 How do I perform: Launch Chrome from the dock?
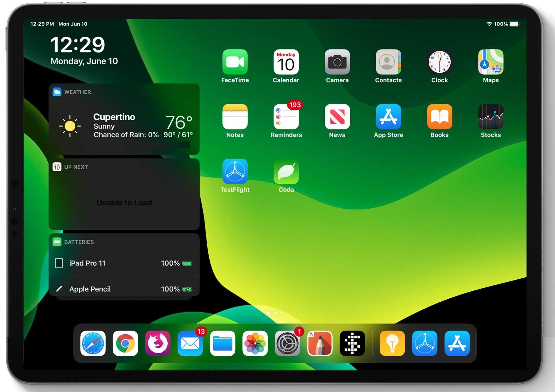click(125, 343)
